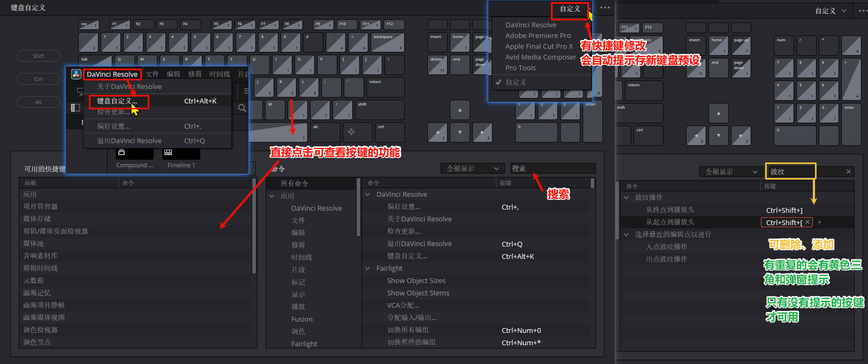Open the 全部显示 dropdown next to 波纹 search
This screenshot has width=868, height=364.
click(731, 172)
